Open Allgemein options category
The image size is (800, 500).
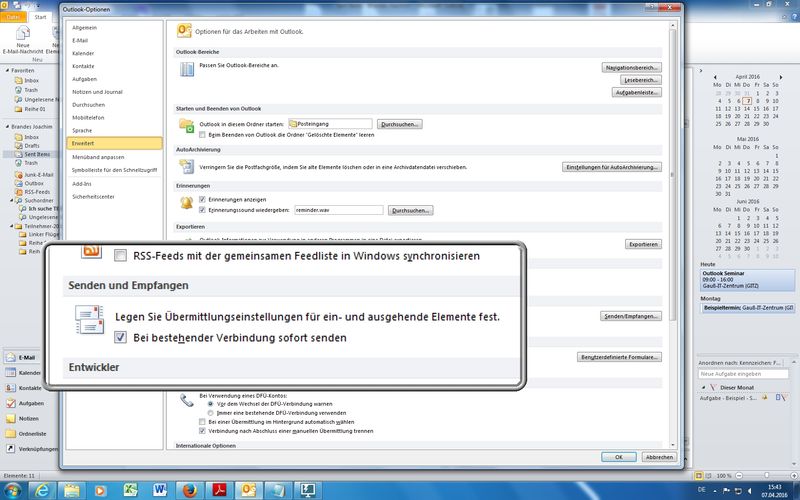84,28
